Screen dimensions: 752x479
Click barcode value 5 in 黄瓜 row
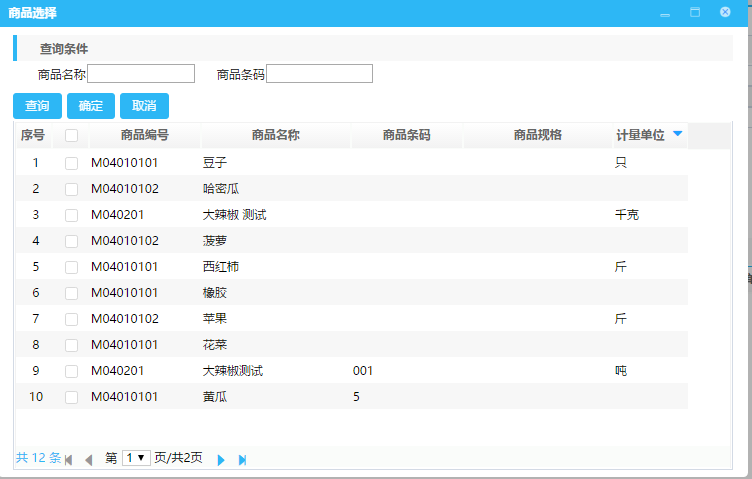click(356, 397)
